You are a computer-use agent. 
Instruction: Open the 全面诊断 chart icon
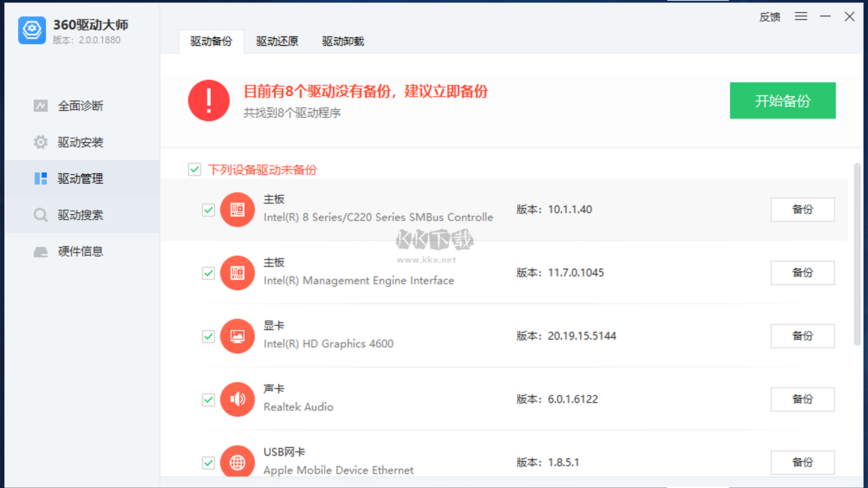pyautogui.click(x=41, y=106)
